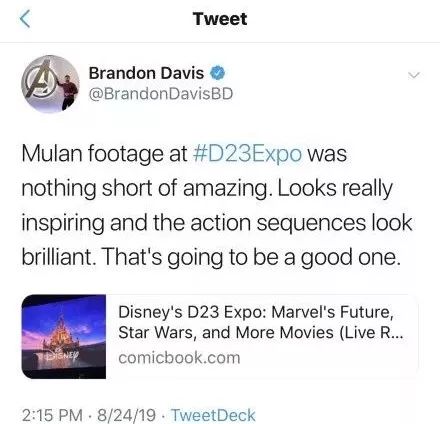Tap the back arrow icon
Image resolution: width=440 pixels, height=424 pixels.
coord(25,19)
